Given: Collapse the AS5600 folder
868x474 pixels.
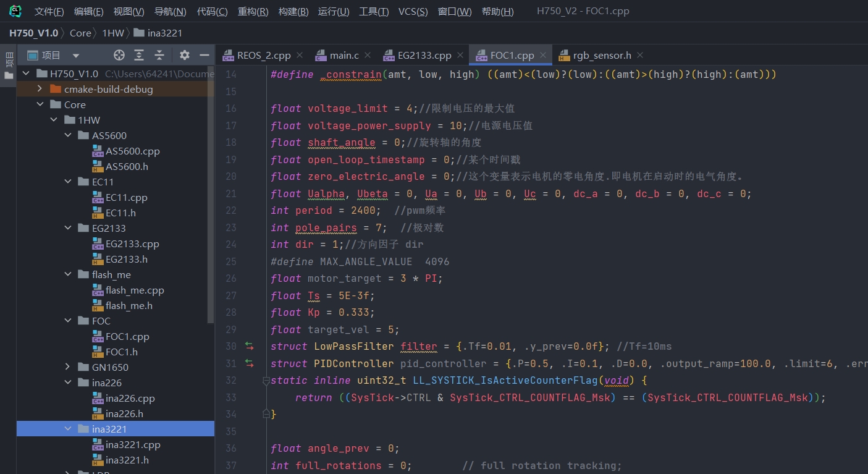Looking at the screenshot, I should pyautogui.click(x=68, y=135).
